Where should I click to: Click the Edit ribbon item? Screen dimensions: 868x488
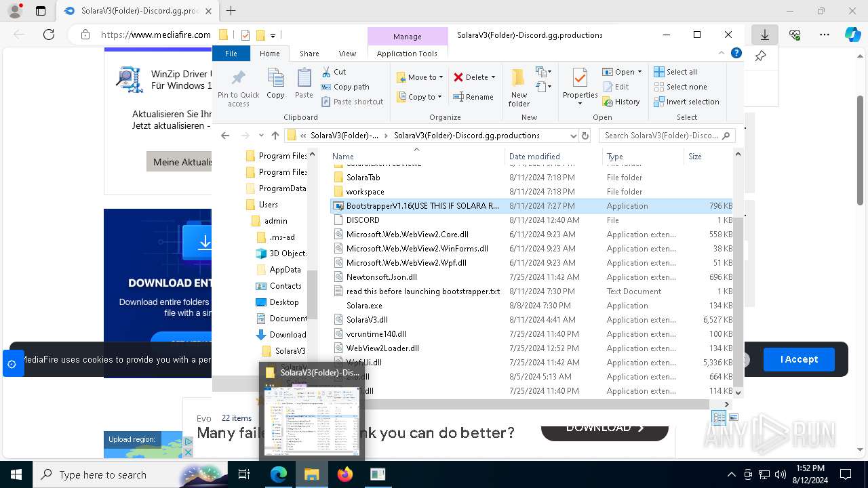pyautogui.click(x=616, y=87)
